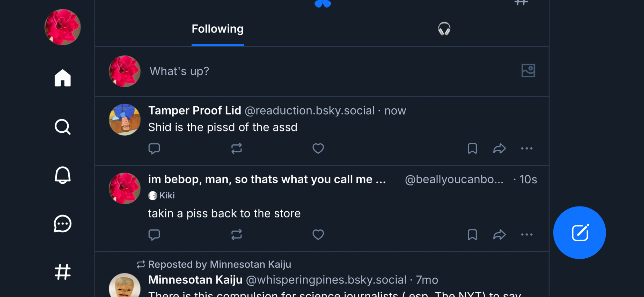Viewport: 644px width, 297px height.
Task: Open more options on Tamper Proof Lid's post
Action: point(527,148)
